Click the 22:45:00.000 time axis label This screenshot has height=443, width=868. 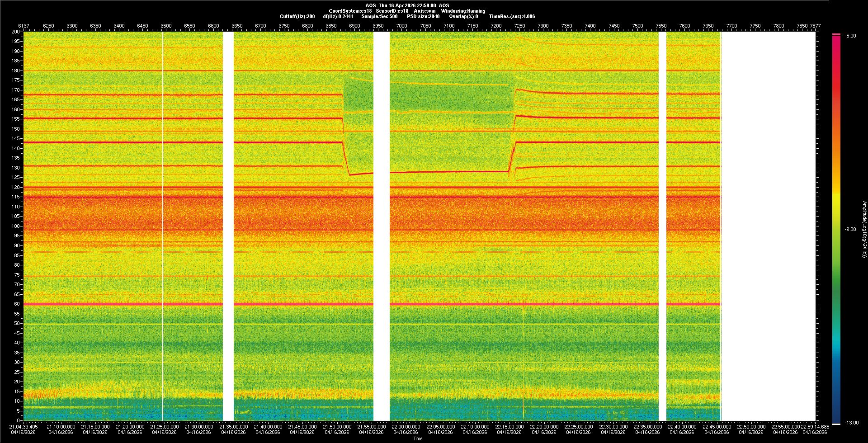click(717, 426)
